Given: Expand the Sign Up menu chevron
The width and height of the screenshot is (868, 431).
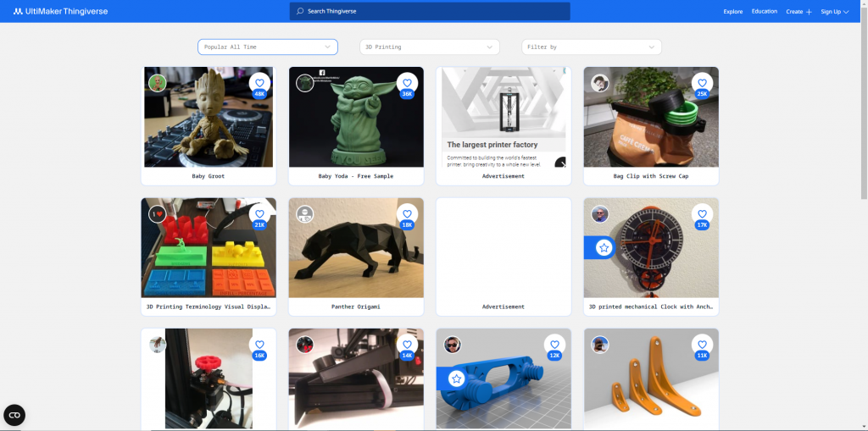Looking at the screenshot, I should (x=846, y=12).
